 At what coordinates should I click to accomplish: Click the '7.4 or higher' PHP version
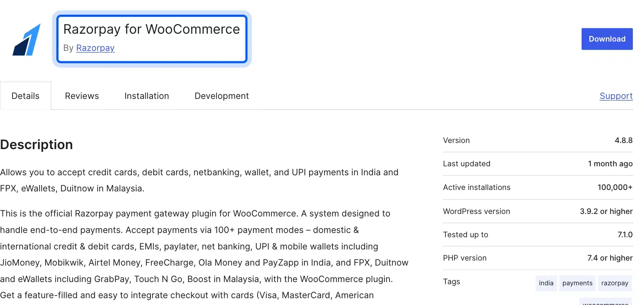click(610, 258)
